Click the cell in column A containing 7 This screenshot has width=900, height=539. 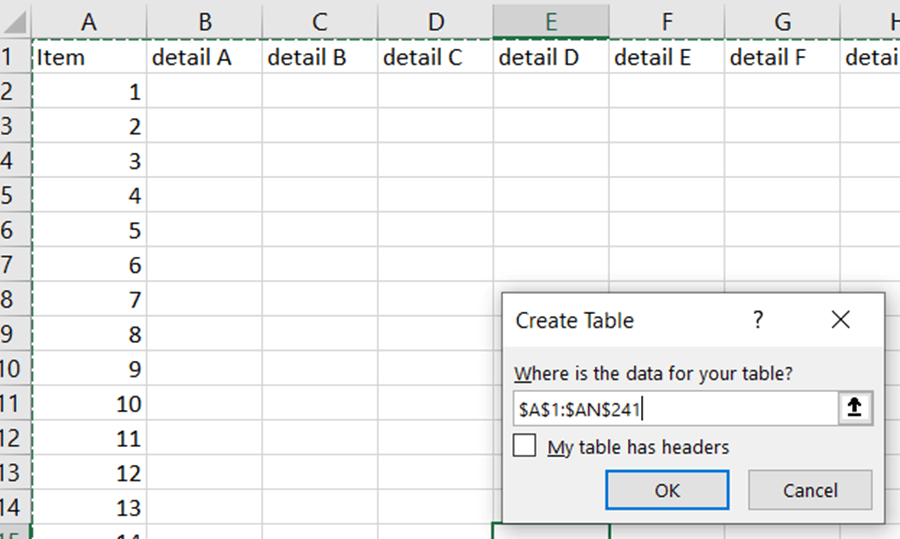90,298
